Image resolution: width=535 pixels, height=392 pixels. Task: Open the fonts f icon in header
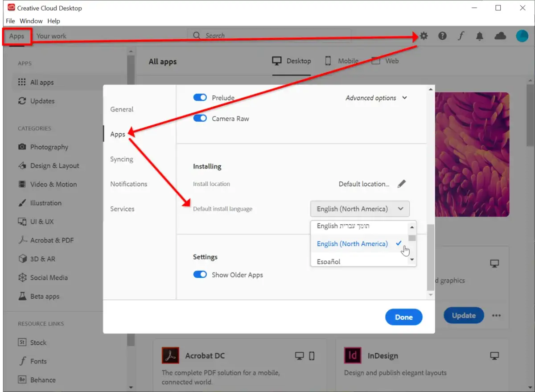(461, 36)
